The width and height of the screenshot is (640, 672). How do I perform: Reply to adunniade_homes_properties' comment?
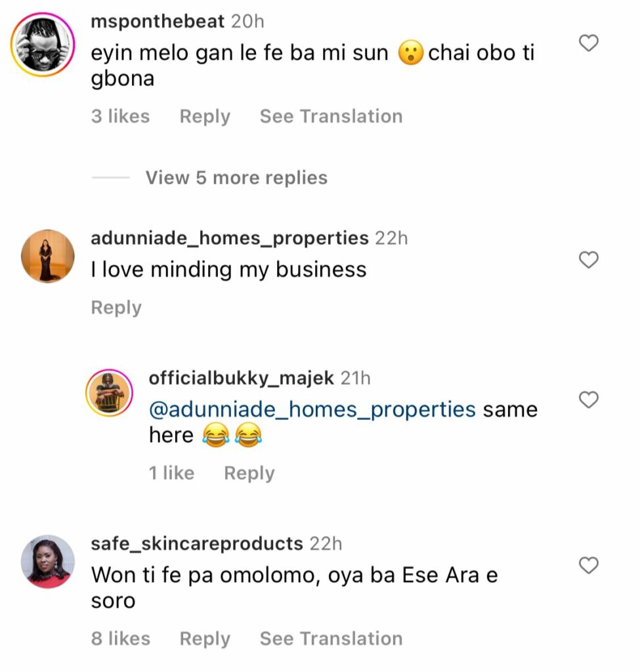116,306
